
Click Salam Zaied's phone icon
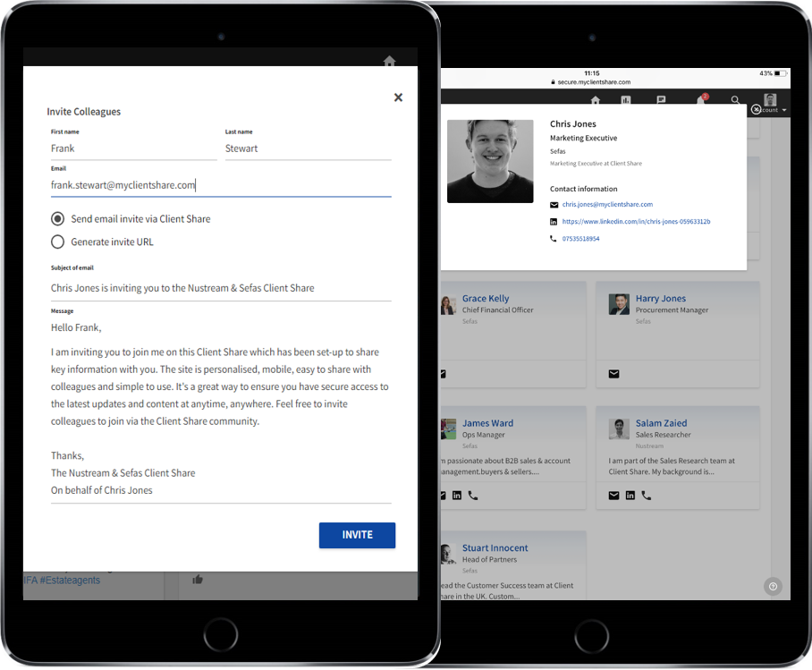(x=647, y=495)
